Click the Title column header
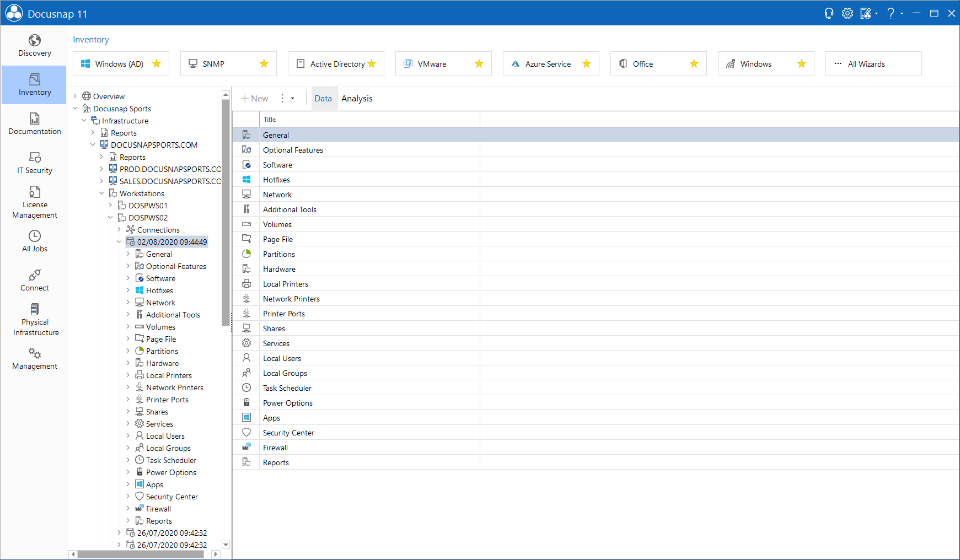The image size is (960, 560). click(369, 120)
